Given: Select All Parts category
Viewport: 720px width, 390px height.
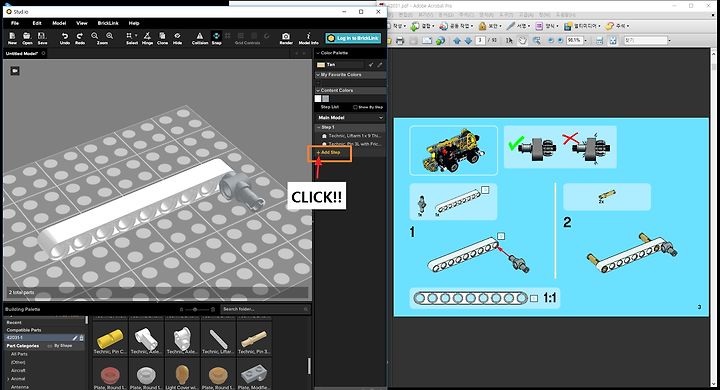Looking at the screenshot, I should 19,354.
